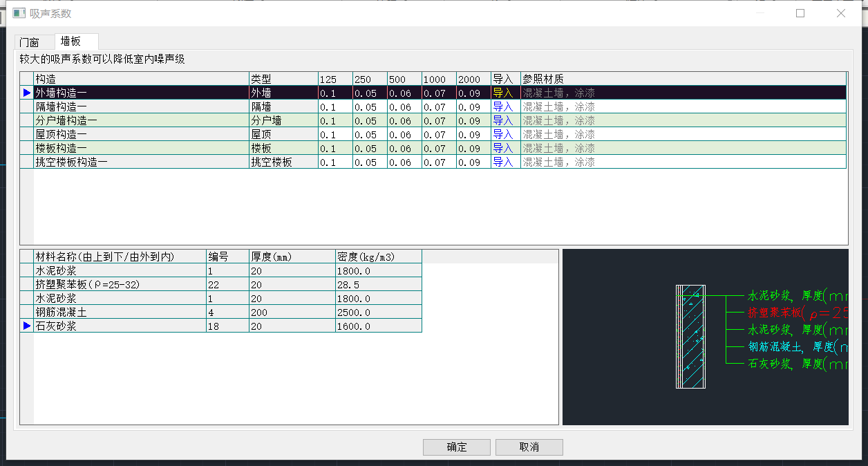
Task: Edit 125 Hz value for 外墙构造一
Action: (x=335, y=93)
